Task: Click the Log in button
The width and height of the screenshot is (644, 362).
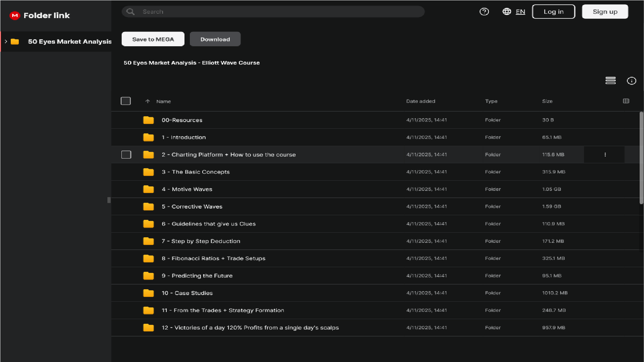Action: pos(553,12)
